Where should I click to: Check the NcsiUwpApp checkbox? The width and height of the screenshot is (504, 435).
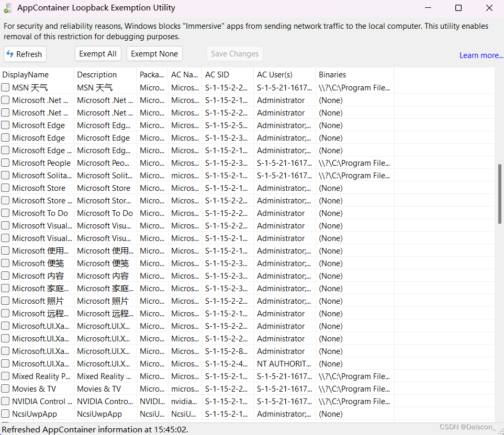click(5, 414)
